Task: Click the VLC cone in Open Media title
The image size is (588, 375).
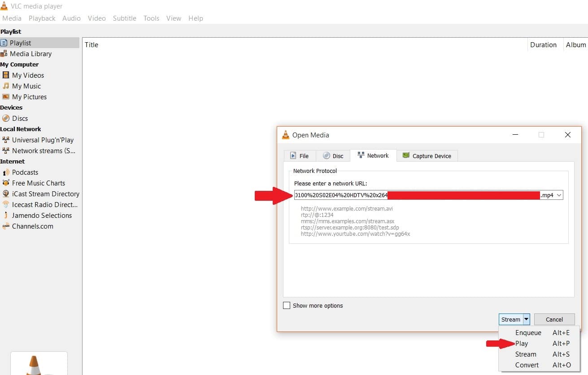Action: click(286, 135)
